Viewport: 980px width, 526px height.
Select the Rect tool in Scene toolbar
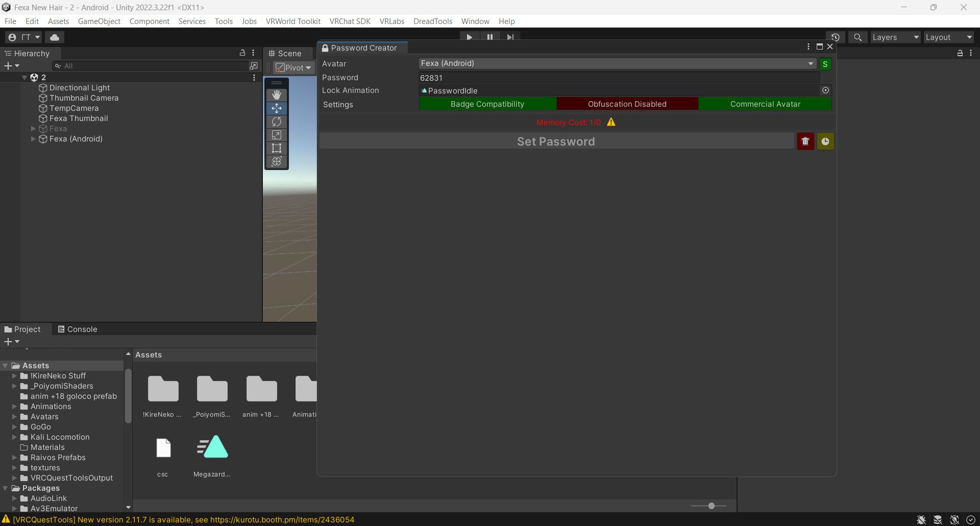[x=277, y=148]
